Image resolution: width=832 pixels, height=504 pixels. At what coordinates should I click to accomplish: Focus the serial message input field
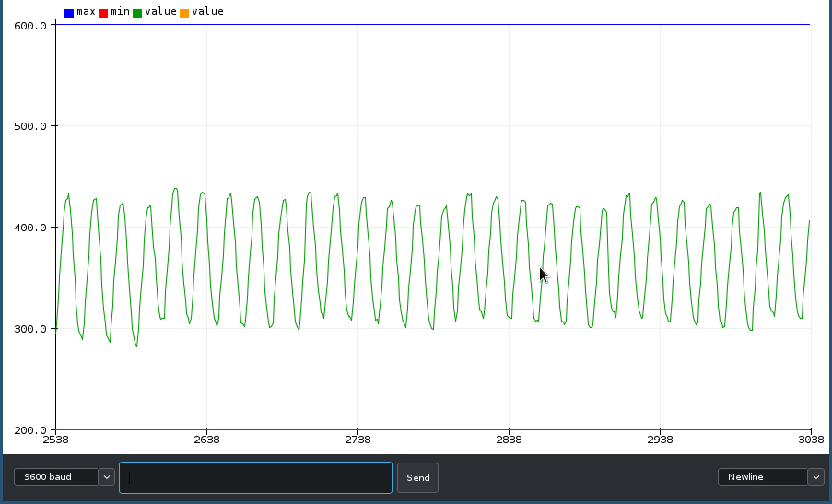pos(255,477)
